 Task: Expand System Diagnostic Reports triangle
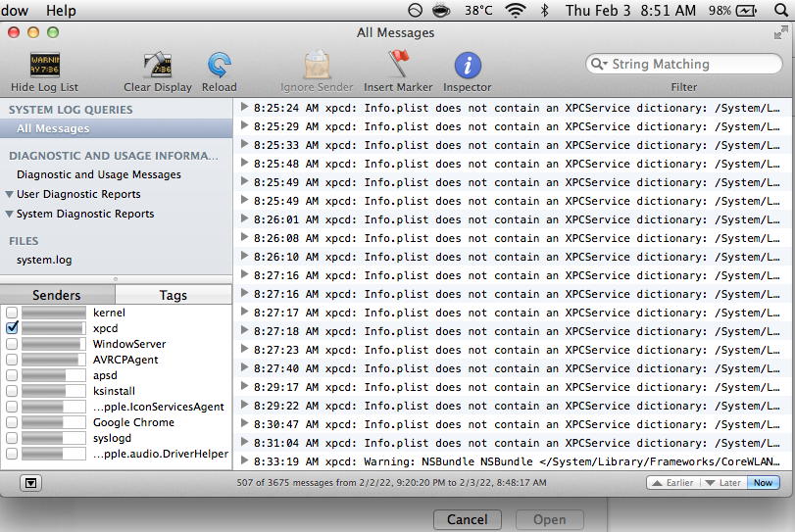[x=9, y=215]
